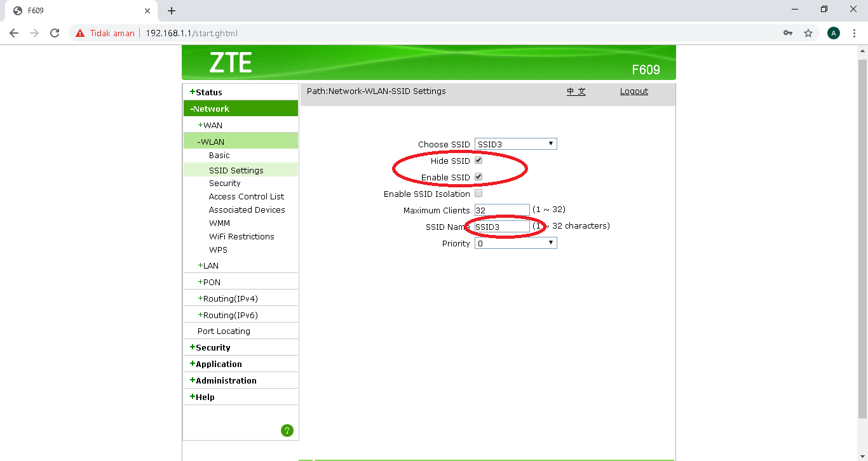Open the Choose SSID dropdown

tap(516, 144)
